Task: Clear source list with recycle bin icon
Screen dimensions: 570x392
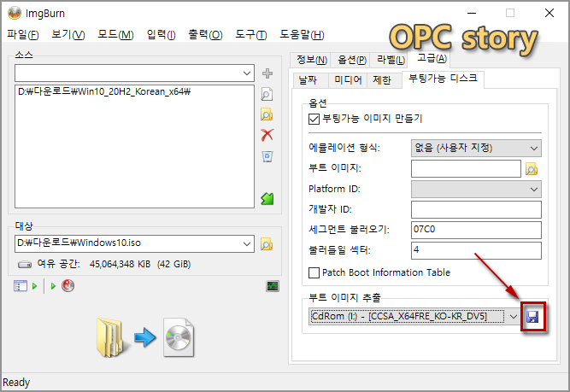Action: (267, 156)
